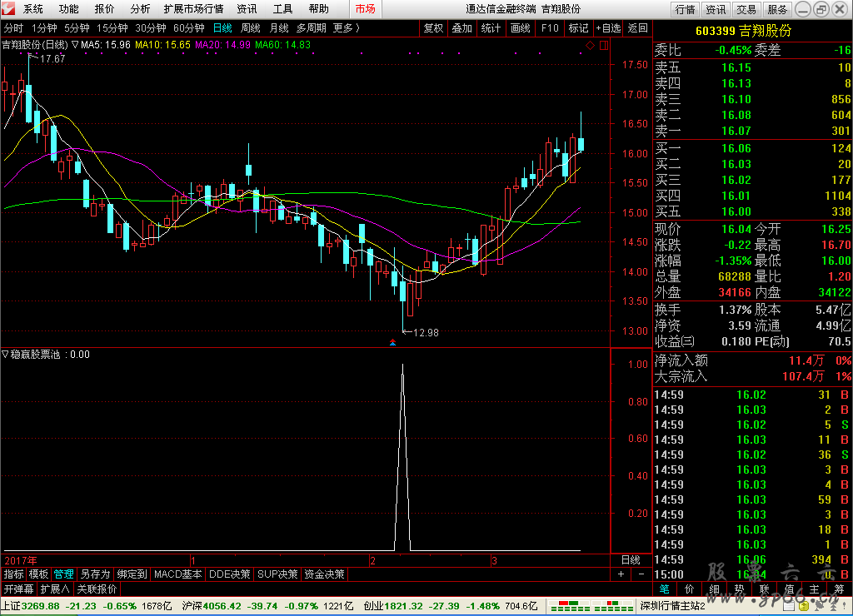Image resolution: width=853 pixels, height=616 pixels.
Task: Open the 稳赢股票池 indicator dropdown triangle
Action: coord(6,355)
